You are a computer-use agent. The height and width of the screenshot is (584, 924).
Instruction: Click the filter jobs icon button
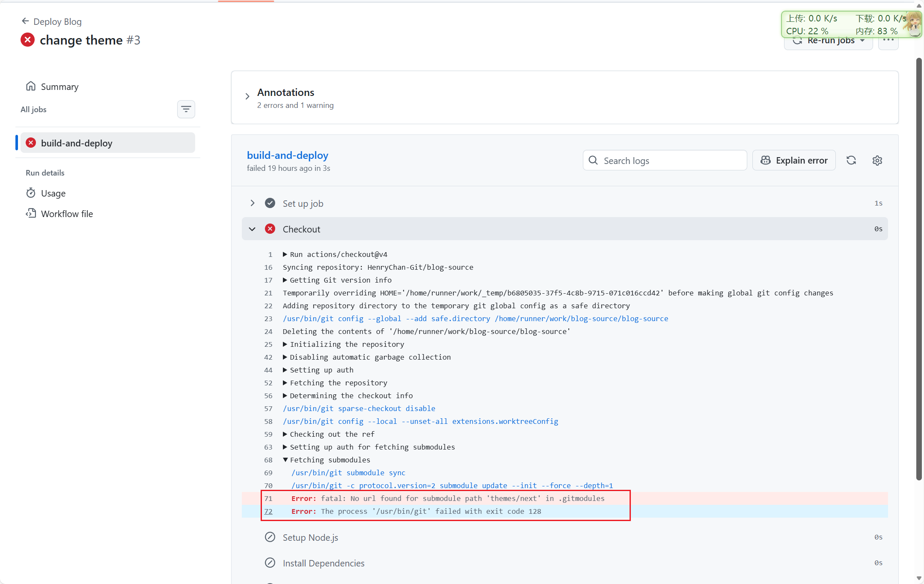[186, 109]
